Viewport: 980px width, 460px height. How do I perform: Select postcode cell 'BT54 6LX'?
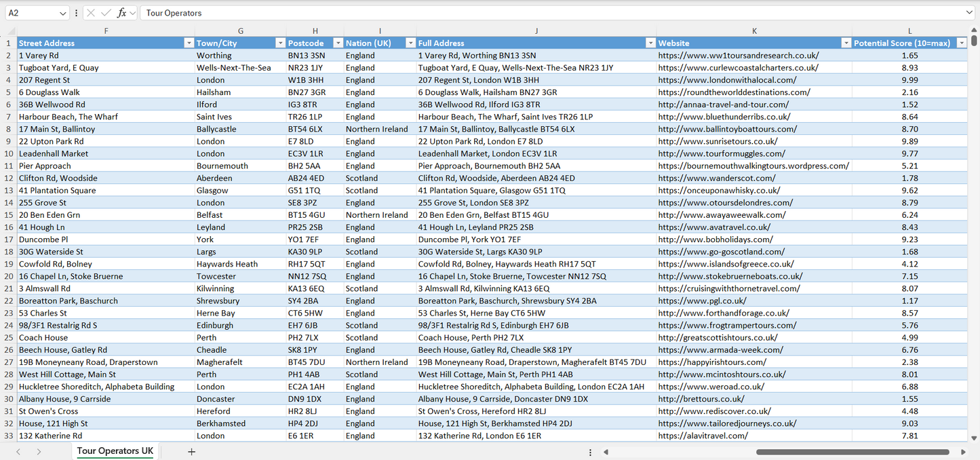coord(315,129)
